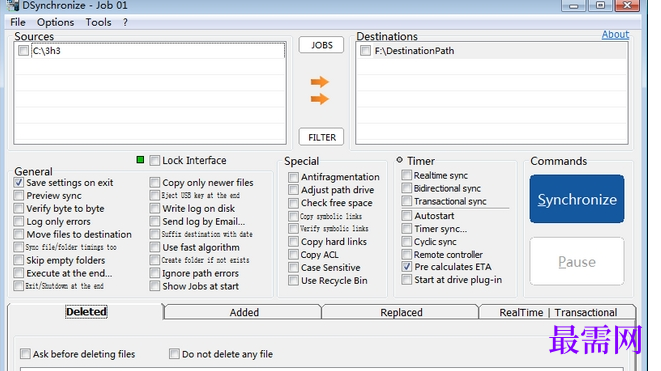Start the job with Synchronize button

click(x=577, y=199)
